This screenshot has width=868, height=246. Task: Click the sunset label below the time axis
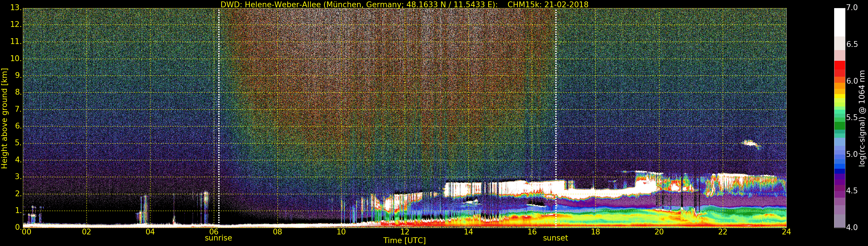coord(555,238)
